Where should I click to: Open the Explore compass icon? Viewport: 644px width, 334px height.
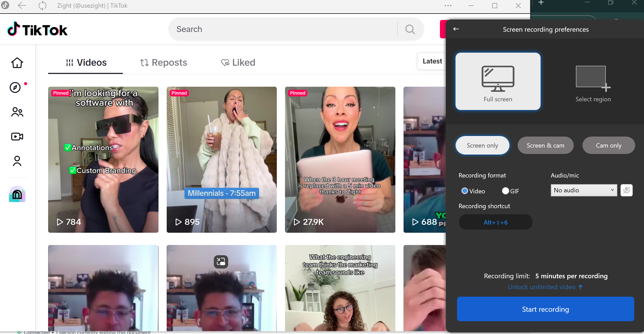pos(15,87)
